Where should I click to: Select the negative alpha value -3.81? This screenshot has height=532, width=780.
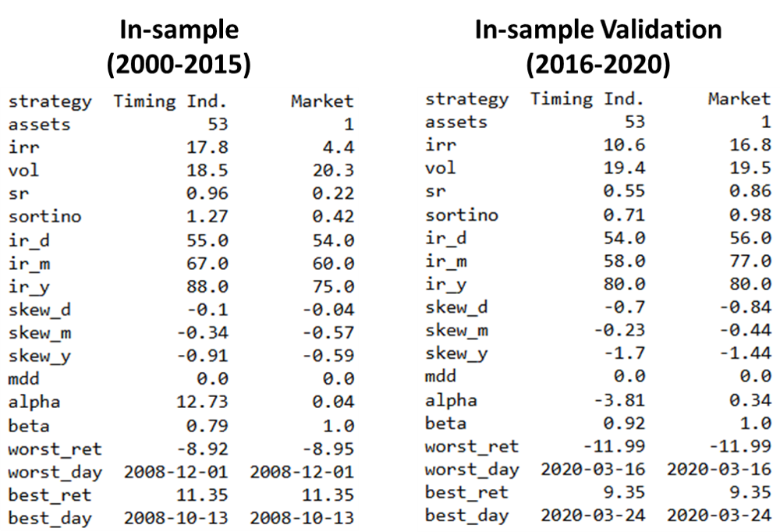620,400
